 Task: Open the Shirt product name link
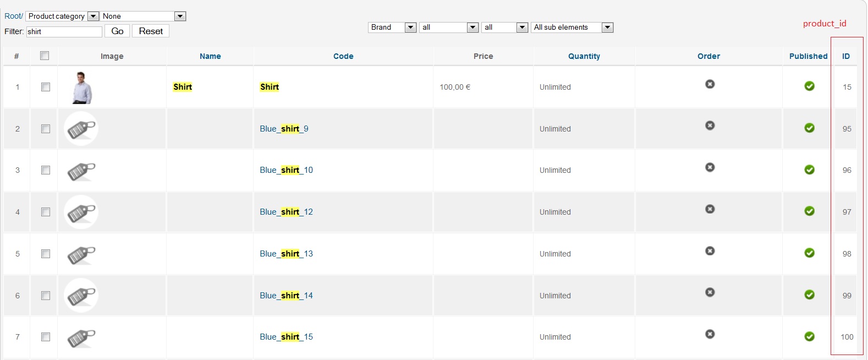pos(183,87)
